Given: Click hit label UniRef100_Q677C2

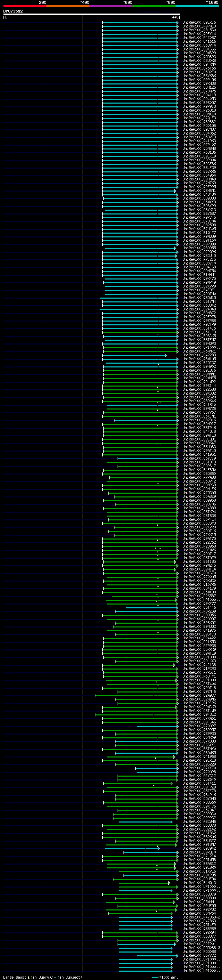Looking at the screenshot, I should coord(199,956).
